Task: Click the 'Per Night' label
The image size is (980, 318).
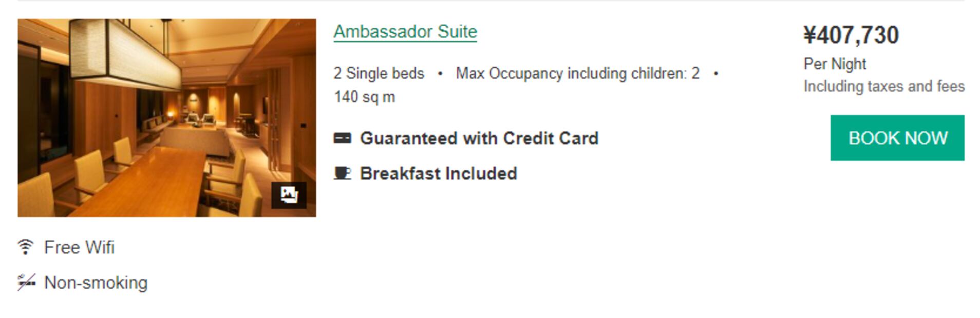Action: pos(835,64)
